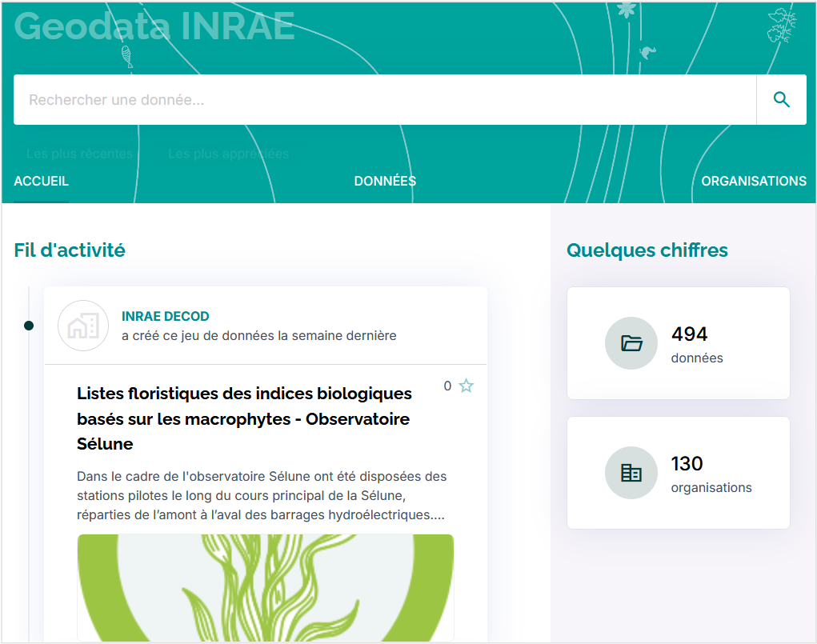
Task: Click the INRAE DECOD organisation building icon
Action: (x=83, y=326)
